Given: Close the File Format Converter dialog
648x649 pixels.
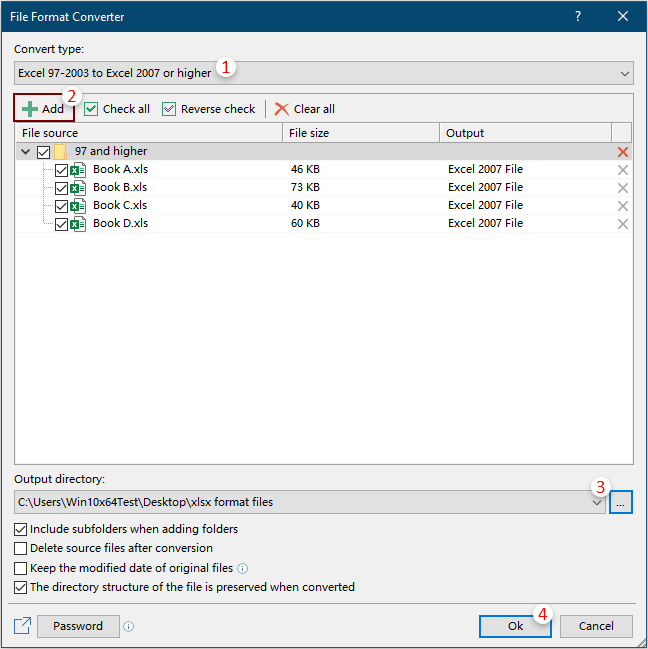Looking at the screenshot, I should 623,17.
